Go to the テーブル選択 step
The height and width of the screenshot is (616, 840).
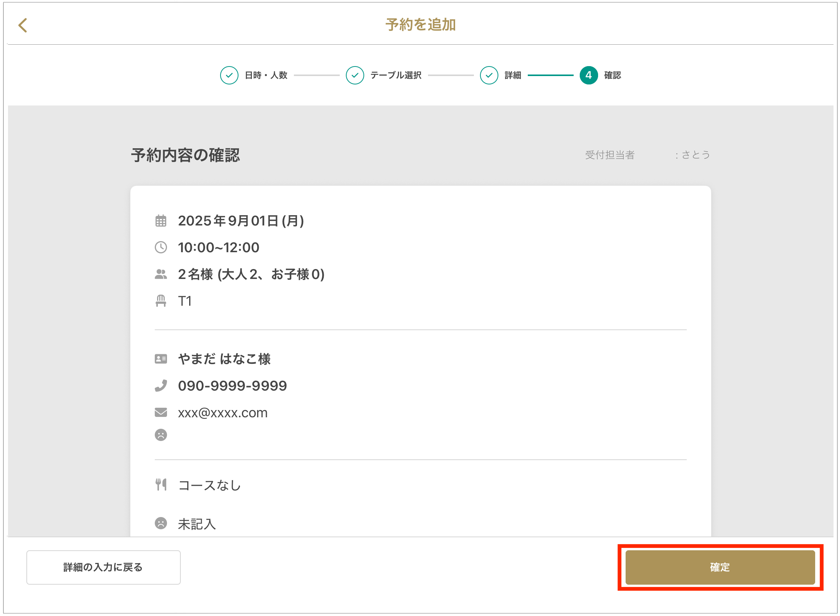point(355,75)
